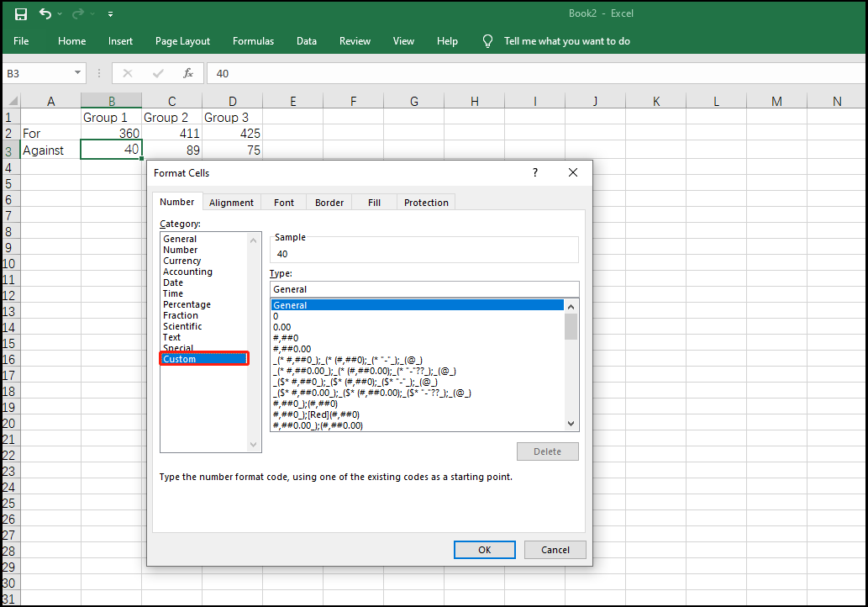This screenshot has width=868, height=607.
Task: Open the File menu
Action: [x=21, y=41]
